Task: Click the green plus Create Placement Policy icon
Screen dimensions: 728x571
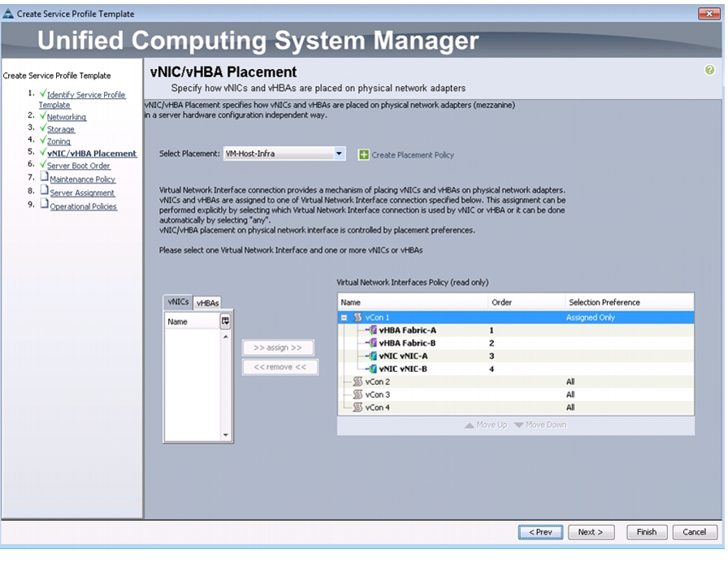Action: pyautogui.click(x=363, y=154)
